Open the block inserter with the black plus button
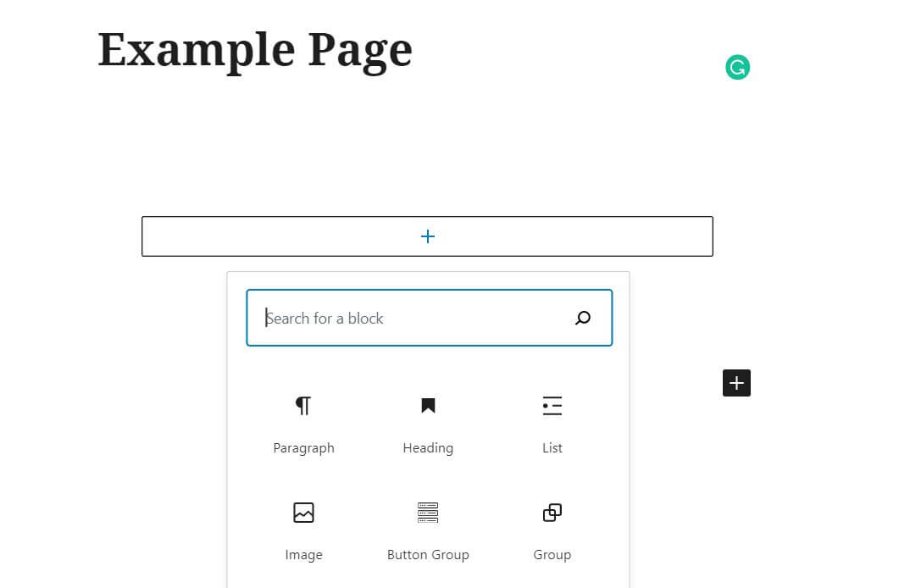Image resolution: width=899 pixels, height=588 pixels. coord(735,383)
